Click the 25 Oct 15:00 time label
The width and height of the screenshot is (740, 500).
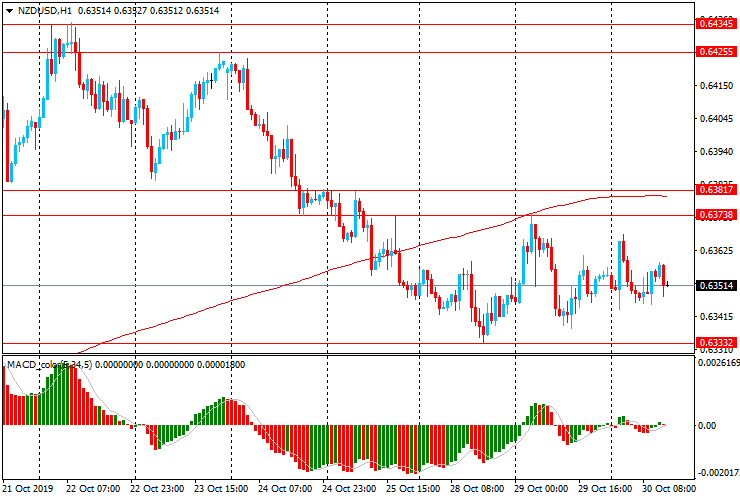point(413,488)
